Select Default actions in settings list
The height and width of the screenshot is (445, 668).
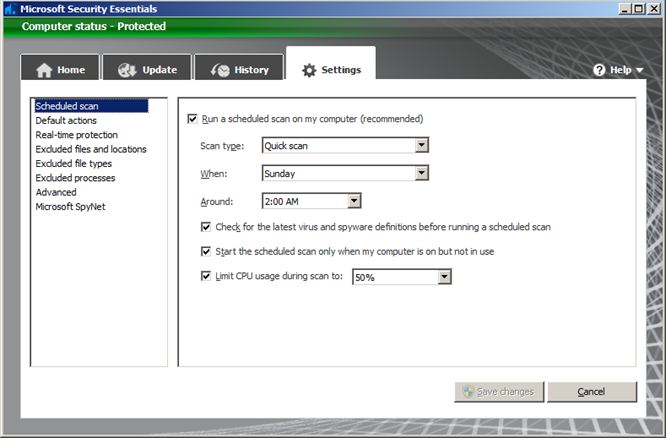[66, 121]
